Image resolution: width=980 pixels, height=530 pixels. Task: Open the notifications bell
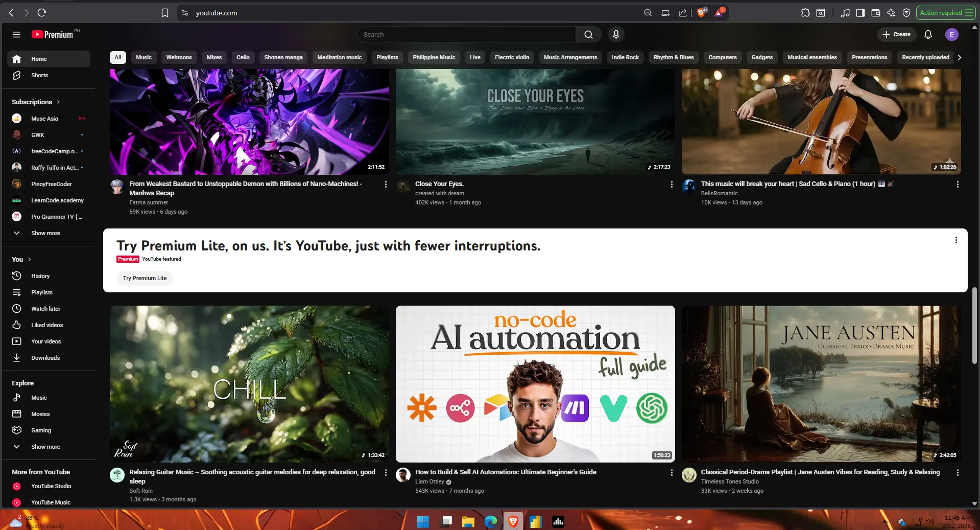[x=928, y=34]
